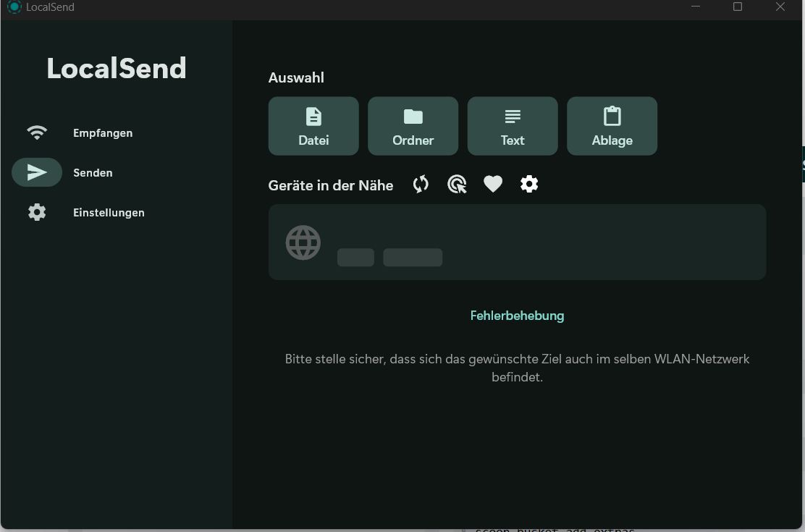This screenshot has height=532, width=805.
Task: Click the 'Auswahl' heading
Action: pyautogui.click(x=296, y=77)
